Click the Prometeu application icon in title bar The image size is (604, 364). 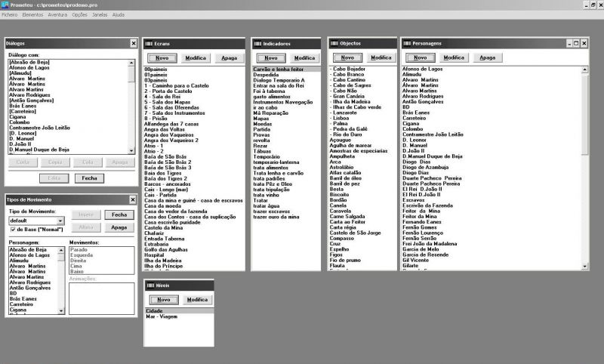5,5
